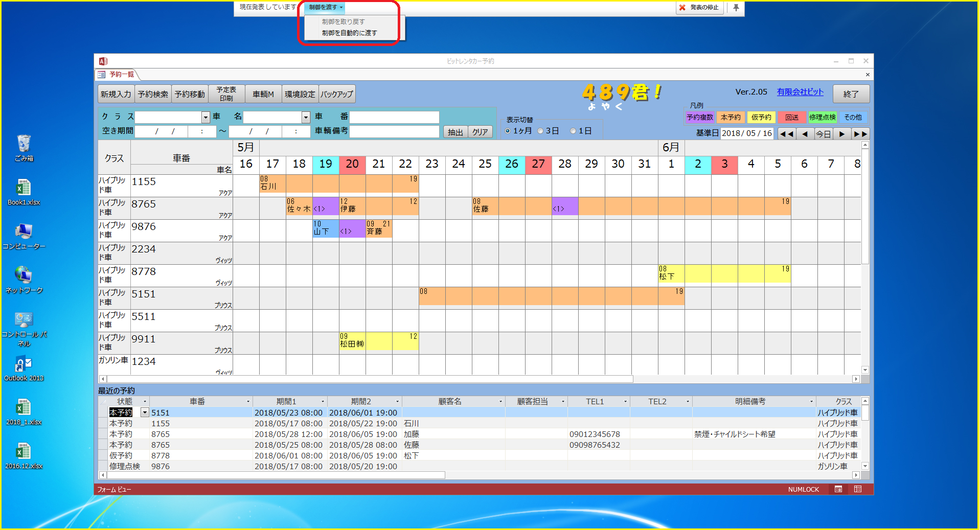
Task: Switch to datasheet view icon in the status bar
Action: coord(858,489)
